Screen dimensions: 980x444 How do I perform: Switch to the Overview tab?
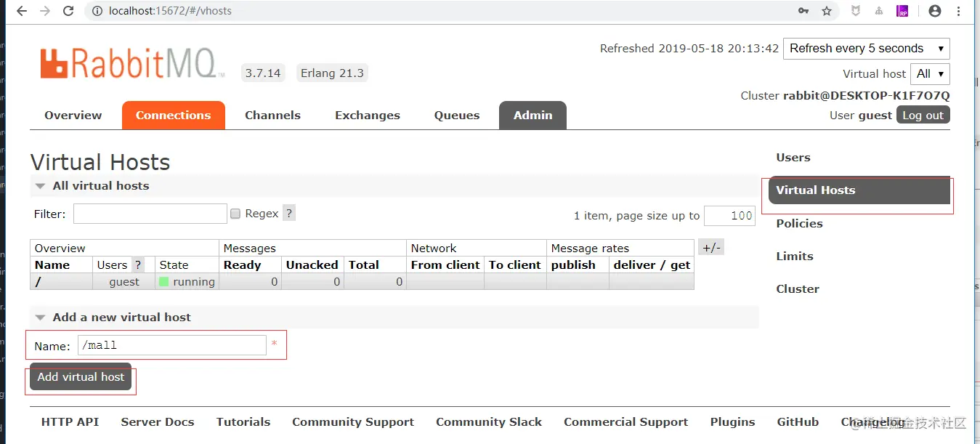pos(73,116)
